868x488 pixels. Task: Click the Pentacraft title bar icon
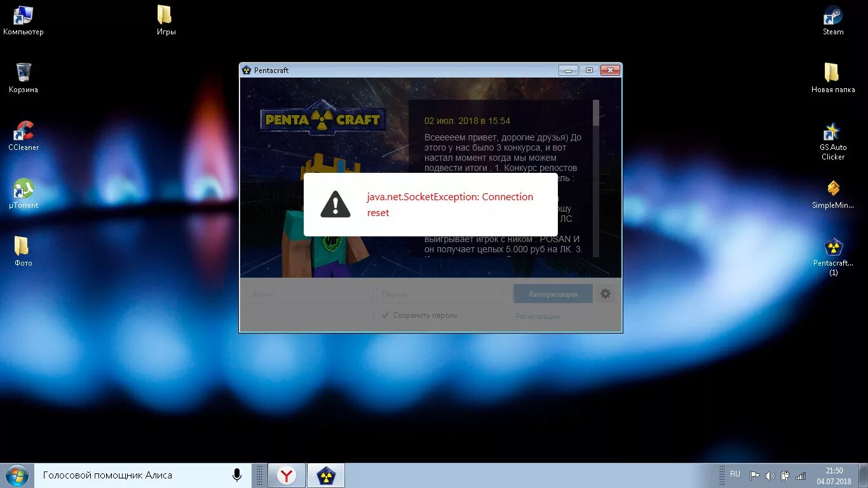(x=247, y=70)
